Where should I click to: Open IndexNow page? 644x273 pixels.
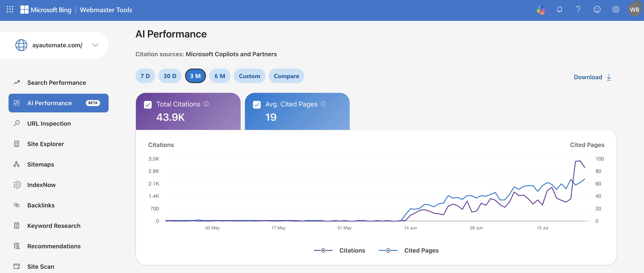59,185
